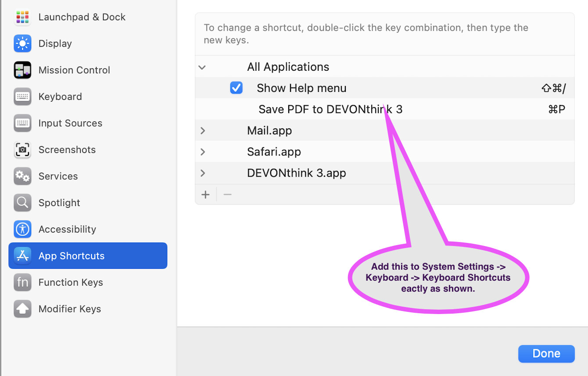Screen dimensions: 588x376
Task: Uncheck the Show Help menu checkbox
Action: 236,88
